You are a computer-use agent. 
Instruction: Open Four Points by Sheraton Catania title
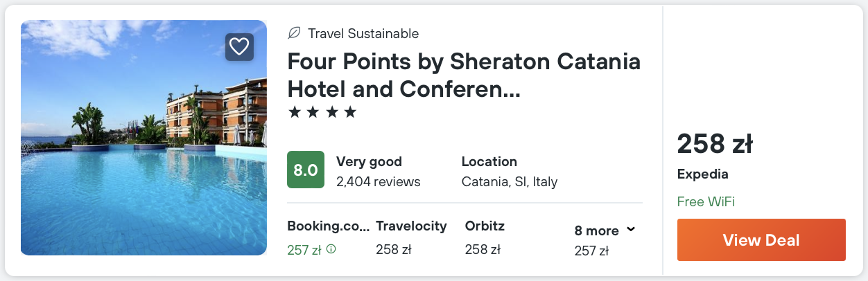pyautogui.click(x=464, y=75)
